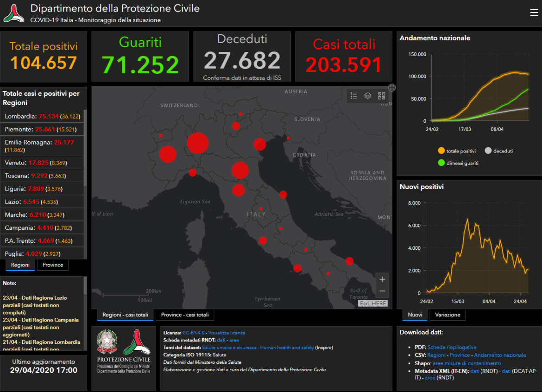Open the 'Visualizza licenza' link
The height and width of the screenshot is (392, 542).
[x=227, y=333]
